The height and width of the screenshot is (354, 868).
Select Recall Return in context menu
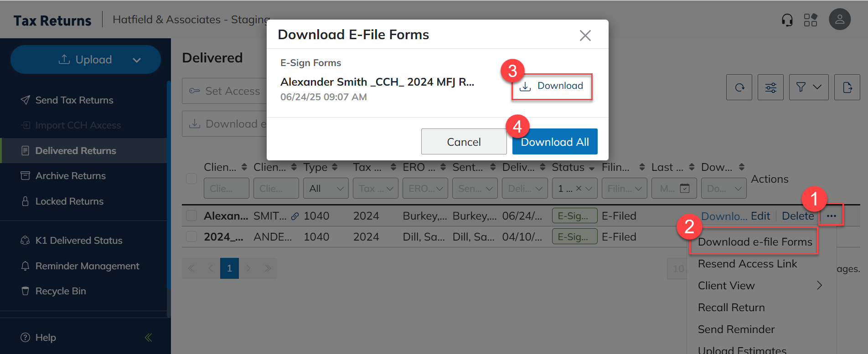pyautogui.click(x=731, y=308)
